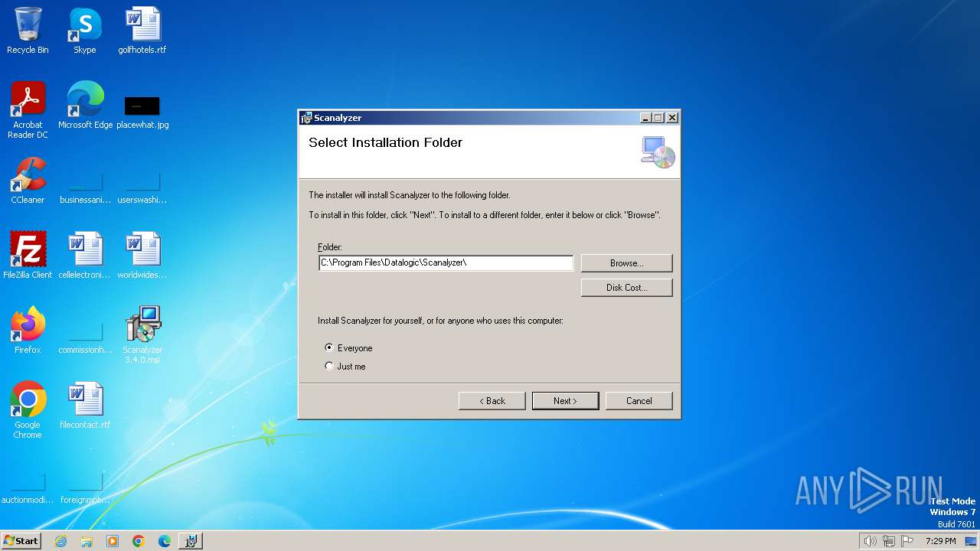Proceed with the Next > button

click(x=565, y=401)
